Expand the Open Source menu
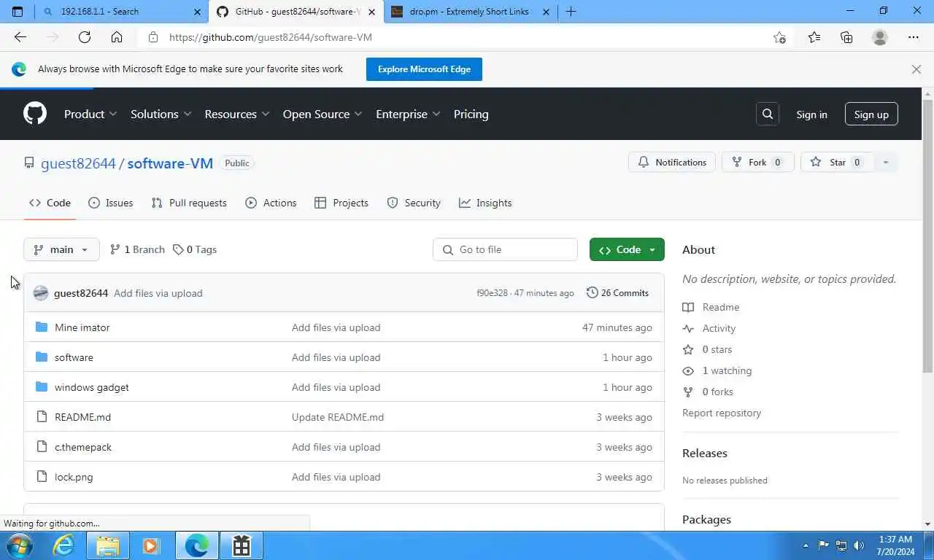 click(323, 114)
